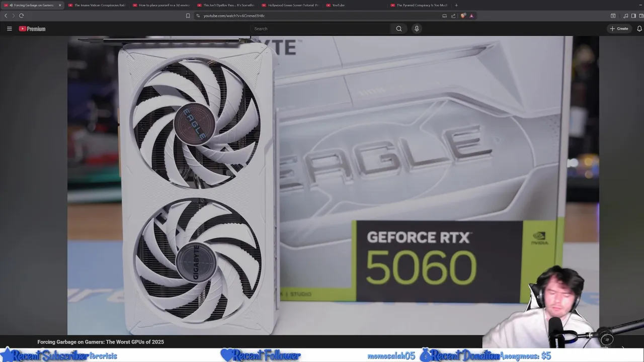Open picture-in-picture icon in the address bar

pyautogui.click(x=444, y=16)
